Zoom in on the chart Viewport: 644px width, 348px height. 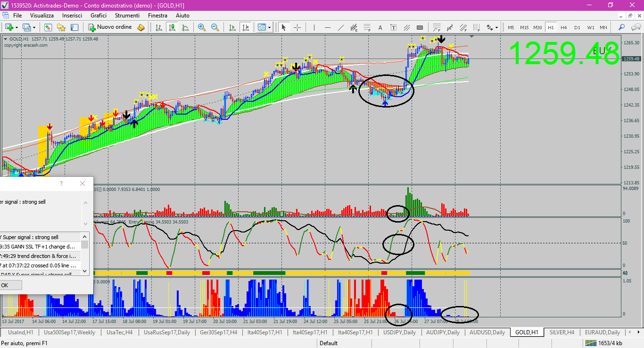coord(202,27)
